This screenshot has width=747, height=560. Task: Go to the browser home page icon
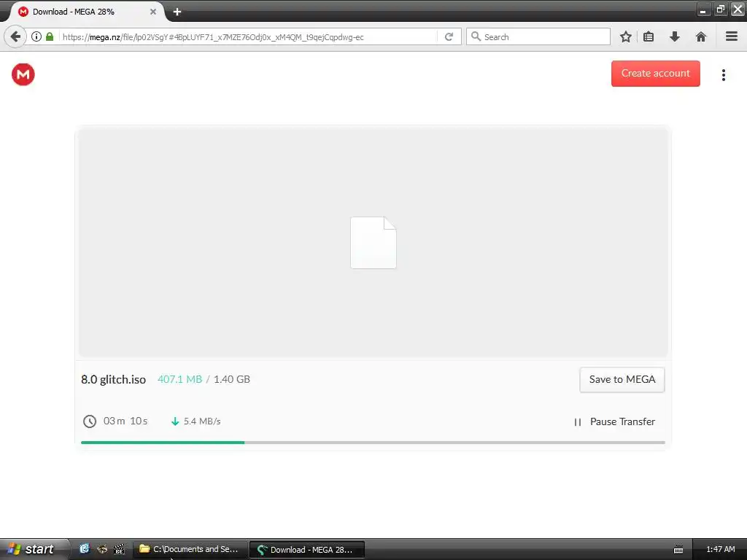coord(701,36)
